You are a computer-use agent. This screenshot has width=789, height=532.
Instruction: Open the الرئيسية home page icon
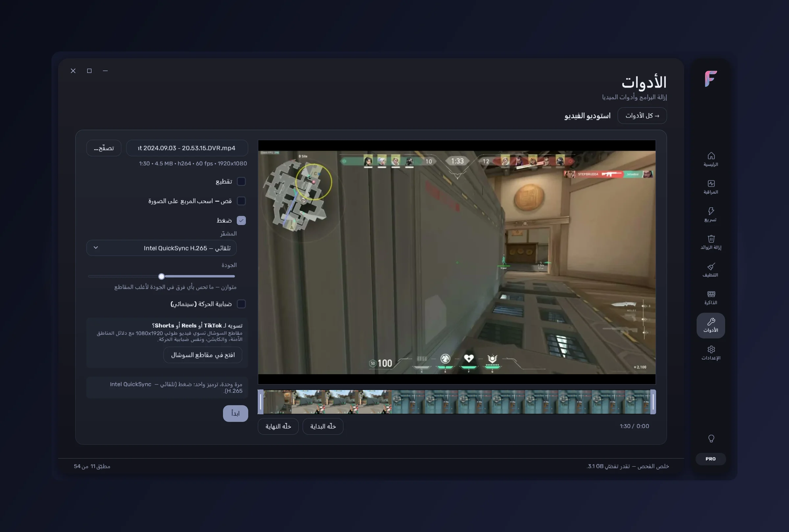tap(711, 156)
